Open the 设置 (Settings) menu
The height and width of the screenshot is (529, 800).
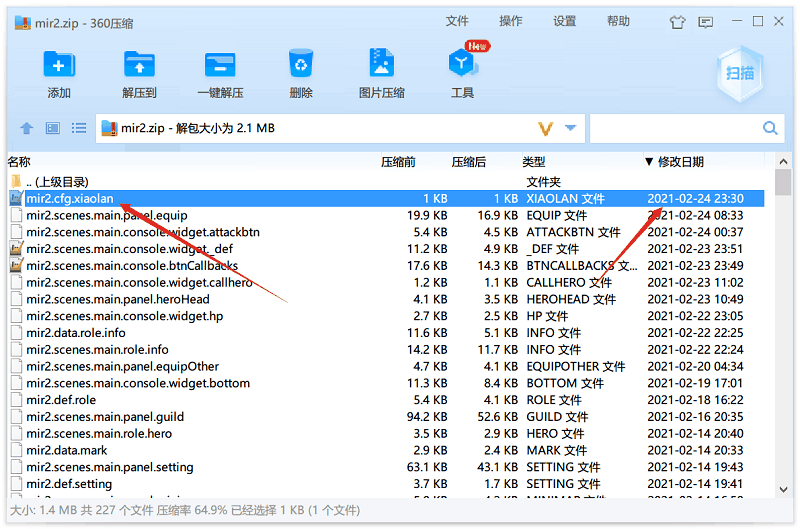(564, 21)
